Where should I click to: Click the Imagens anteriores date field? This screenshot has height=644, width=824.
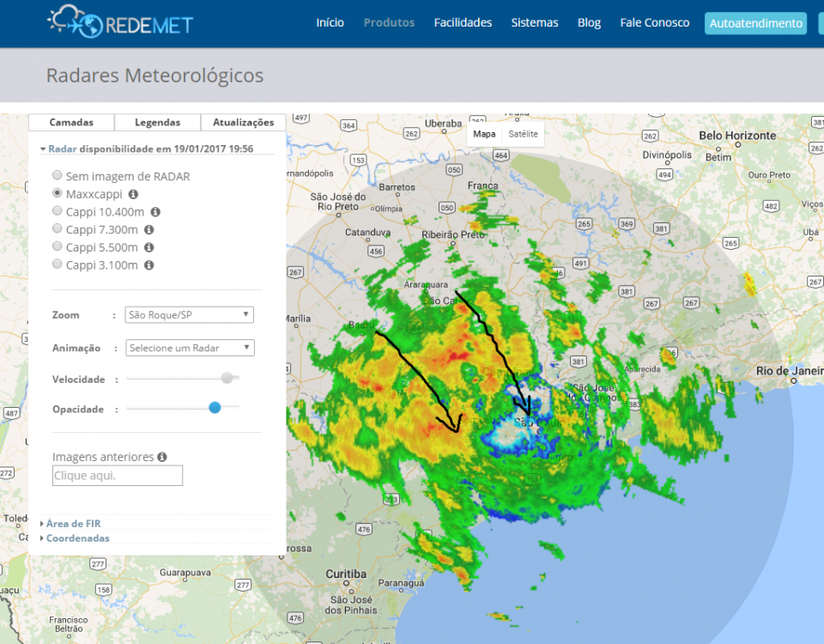118,476
